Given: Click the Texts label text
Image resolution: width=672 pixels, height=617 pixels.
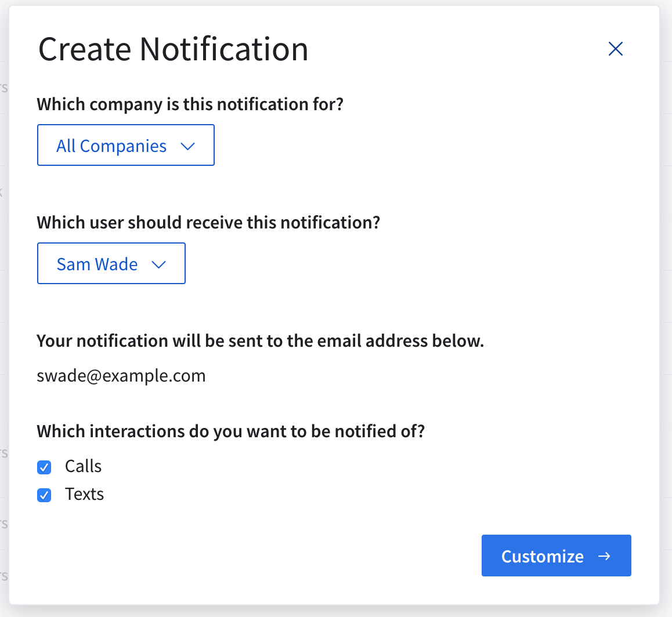Looking at the screenshot, I should pos(84,494).
